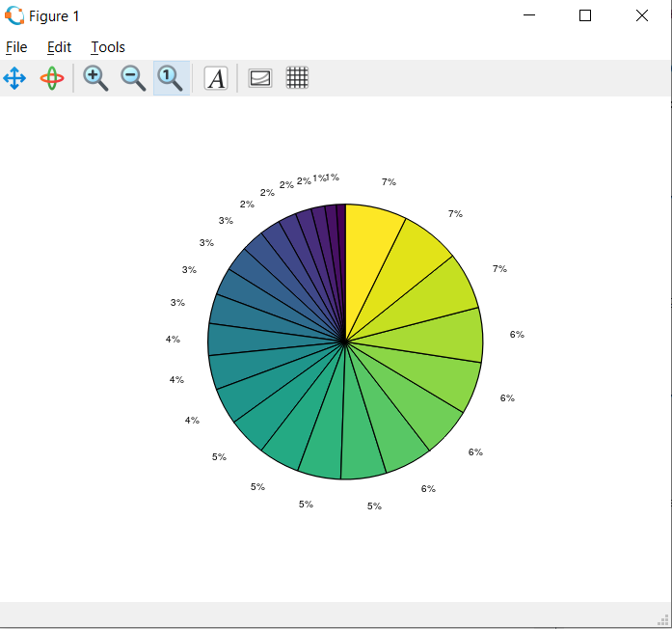Viewport: 672px width, 629px height.
Task: Toggle the grid display icon
Action: (297, 78)
